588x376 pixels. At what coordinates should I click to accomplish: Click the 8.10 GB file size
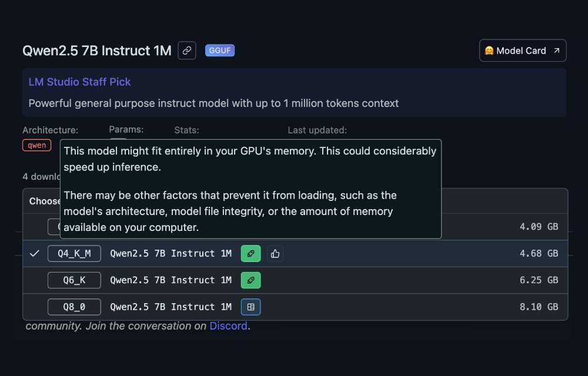tap(539, 307)
